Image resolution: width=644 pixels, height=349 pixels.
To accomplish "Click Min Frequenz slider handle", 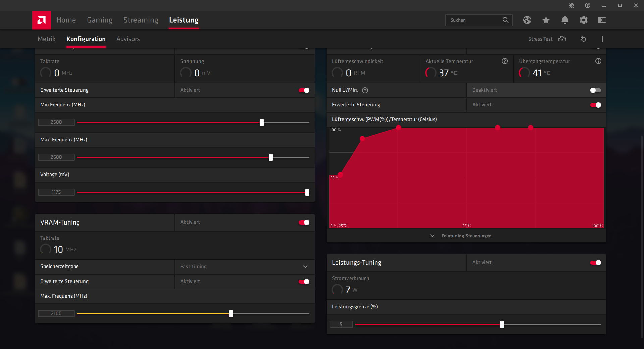I will [262, 122].
